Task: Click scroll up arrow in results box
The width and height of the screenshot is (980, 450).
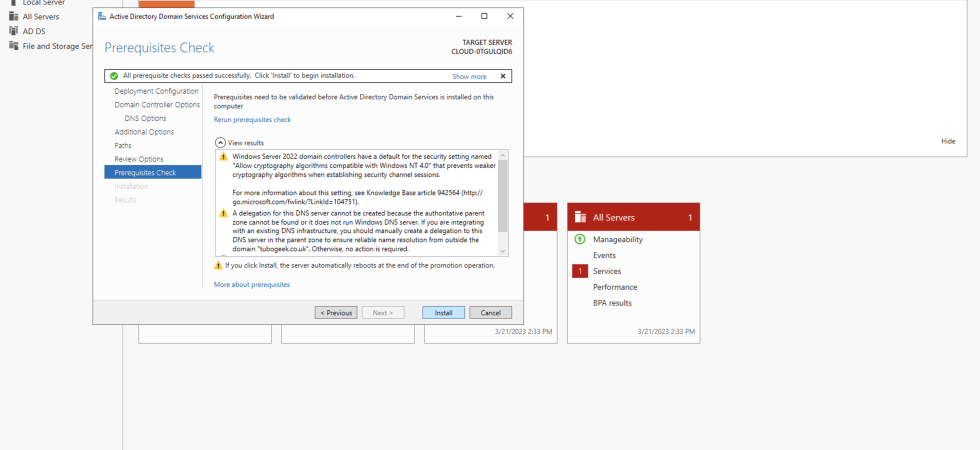Action: point(502,154)
